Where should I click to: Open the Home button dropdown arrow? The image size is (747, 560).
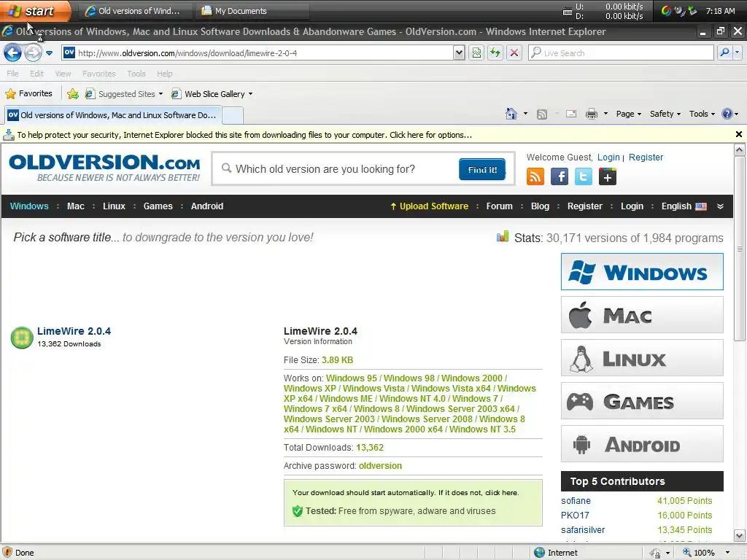[x=525, y=114]
